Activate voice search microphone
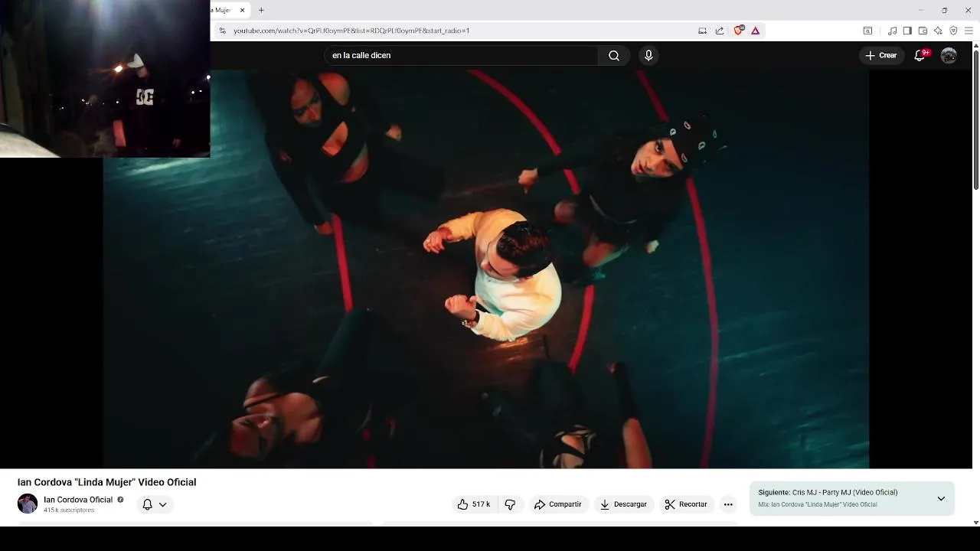980x551 pixels. (x=648, y=55)
